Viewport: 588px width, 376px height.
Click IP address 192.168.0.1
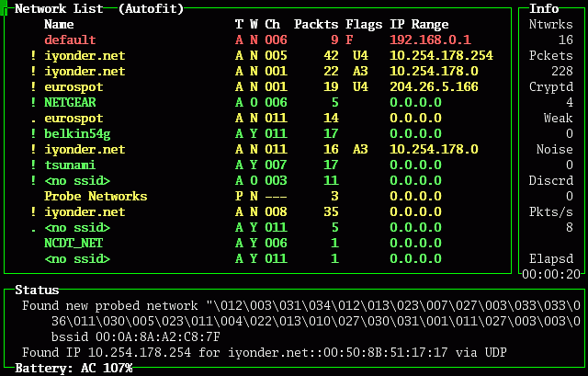click(x=431, y=40)
